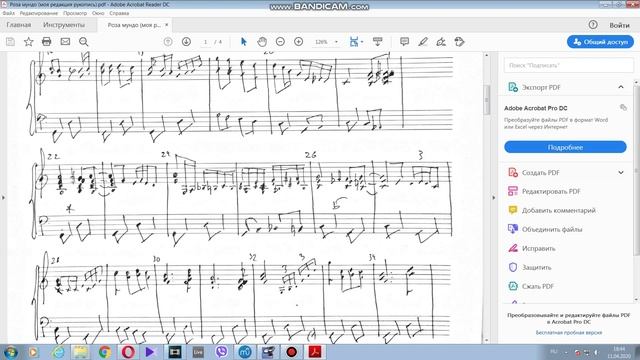The width and height of the screenshot is (640, 360).
Task: Go to next page arrow
Action: click(x=186, y=42)
